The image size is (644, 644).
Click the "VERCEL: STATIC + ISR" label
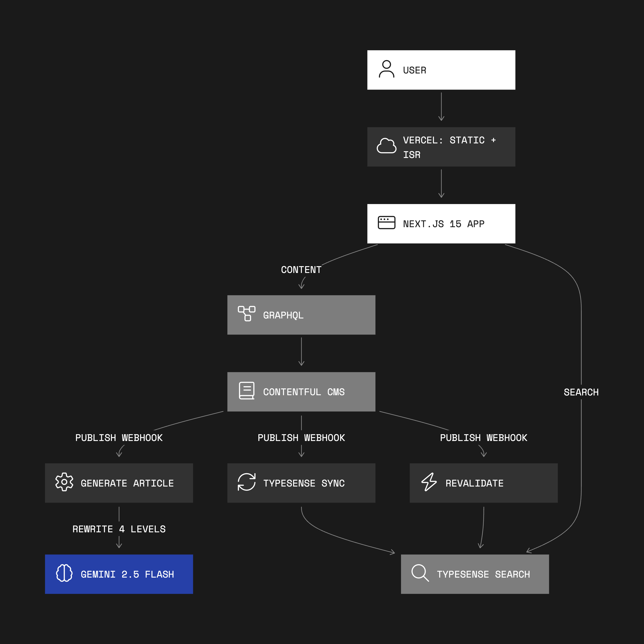[450, 147]
